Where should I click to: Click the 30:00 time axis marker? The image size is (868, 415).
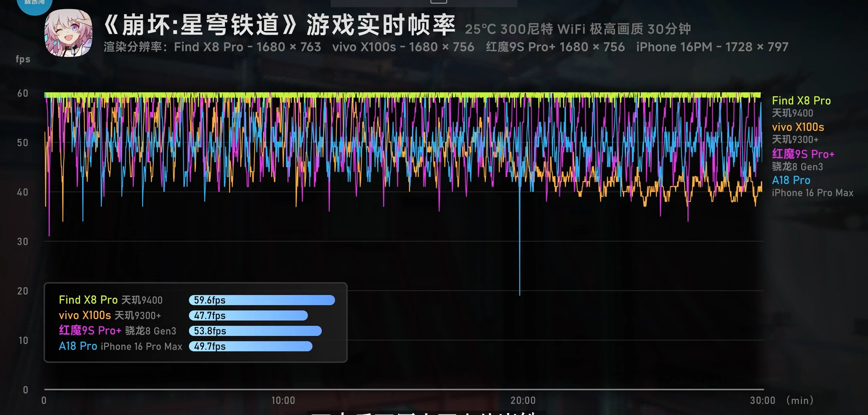pos(763,401)
